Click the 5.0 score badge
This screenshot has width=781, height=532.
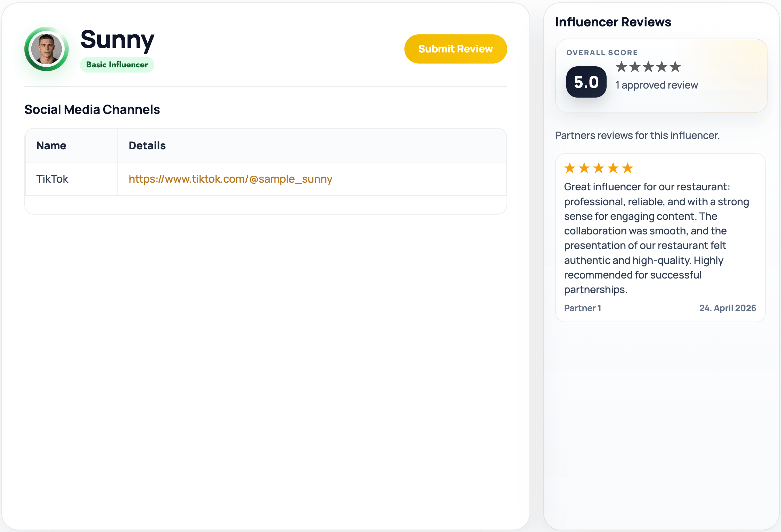[x=586, y=82]
